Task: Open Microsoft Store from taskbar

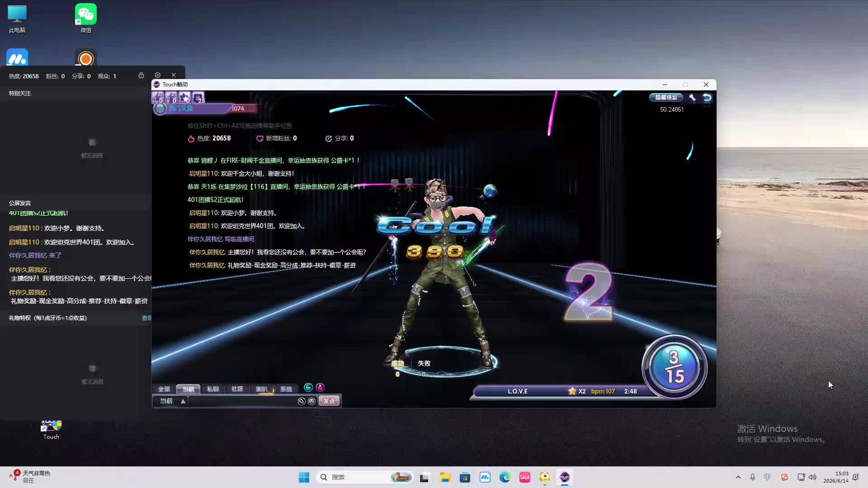Action: (x=465, y=477)
